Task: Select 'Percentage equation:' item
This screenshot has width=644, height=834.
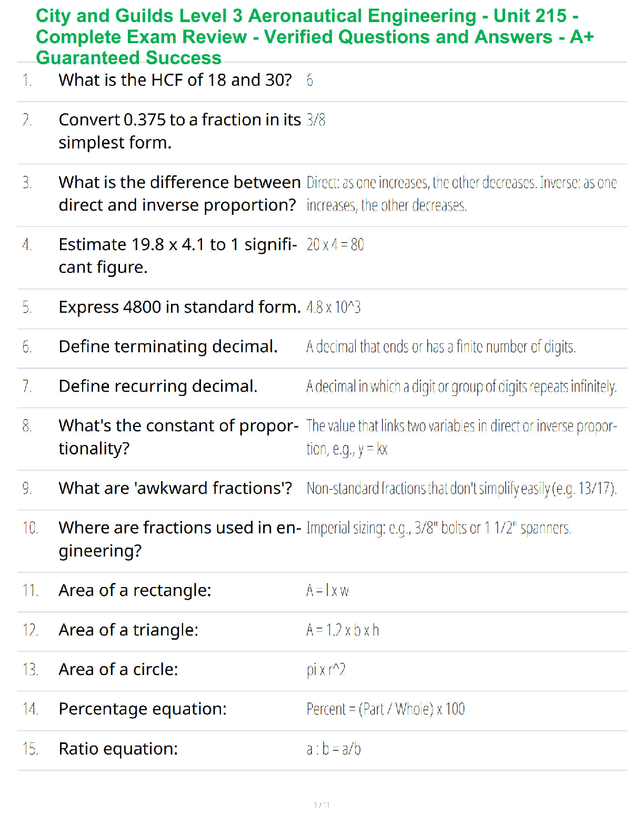Action: pyautogui.click(x=143, y=709)
